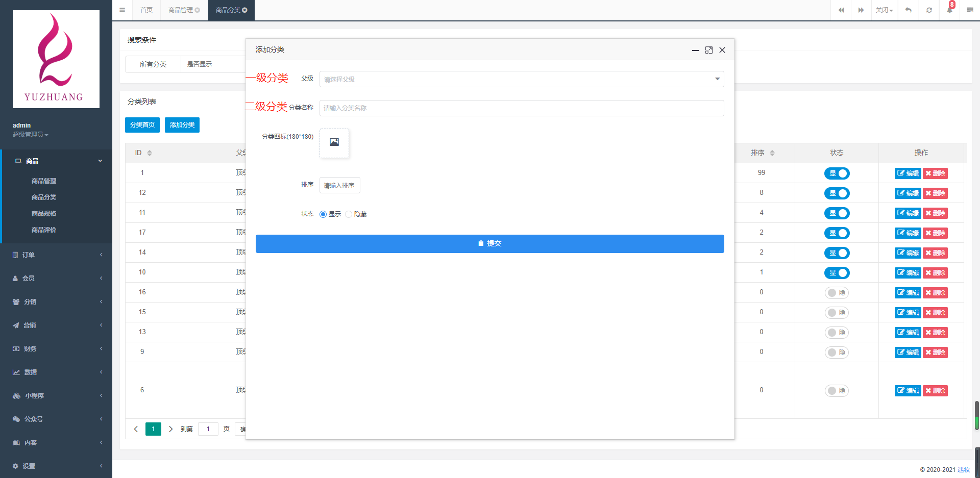Select current page 1 in pagination
The height and width of the screenshot is (478, 980).
coord(153,429)
